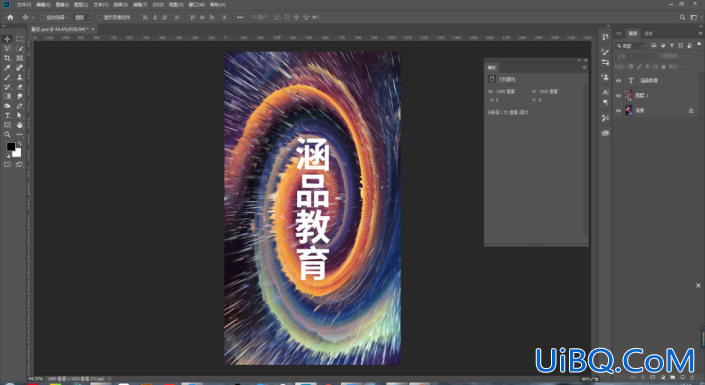Select the Path Selection tool
This screenshot has height=385, width=705.
[19, 116]
